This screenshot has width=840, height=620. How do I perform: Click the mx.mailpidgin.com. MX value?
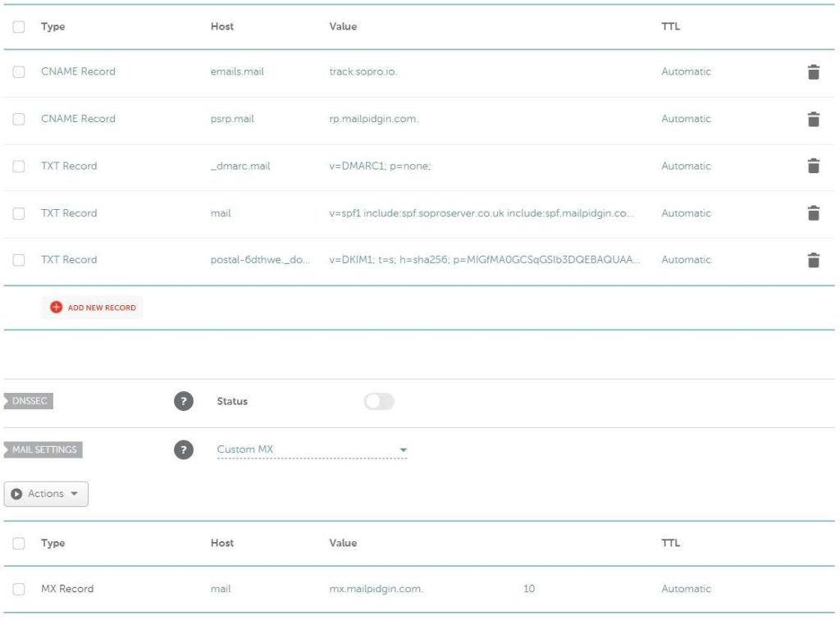(376, 589)
